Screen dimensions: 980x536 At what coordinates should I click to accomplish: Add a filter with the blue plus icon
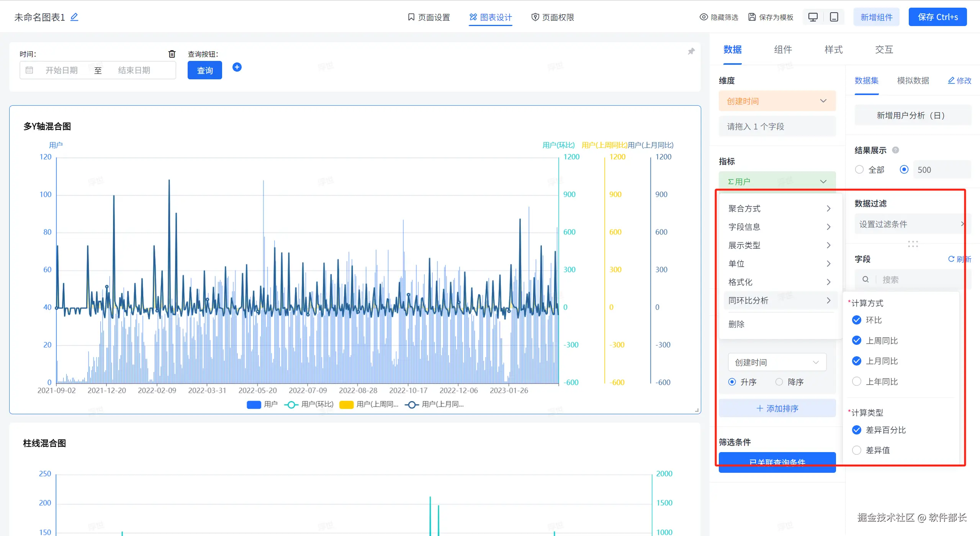click(237, 67)
